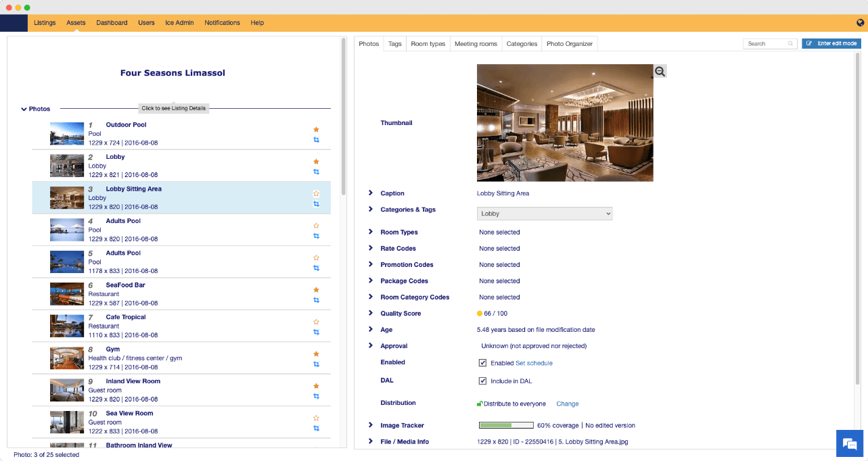Crop photo number 5 Adults Pool
Screen dimensions: 868x461
point(316,268)
